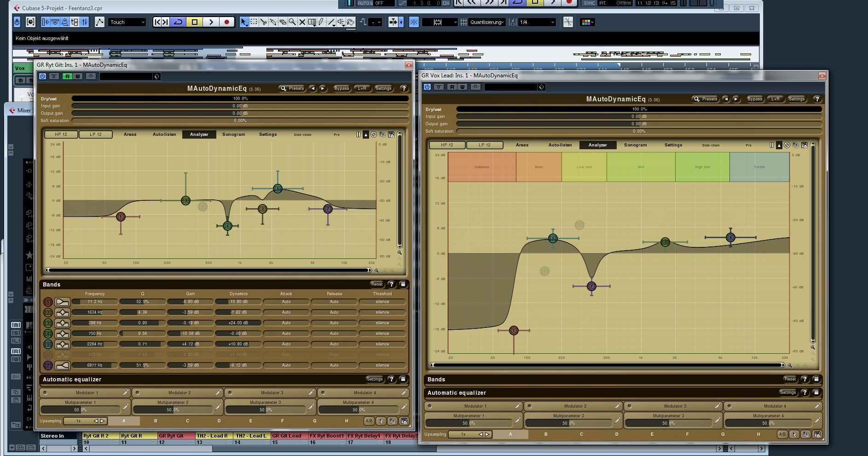Click A/B compare button in GR Vox Lead
The image size is (868, 456).
(x=782, y=434)
